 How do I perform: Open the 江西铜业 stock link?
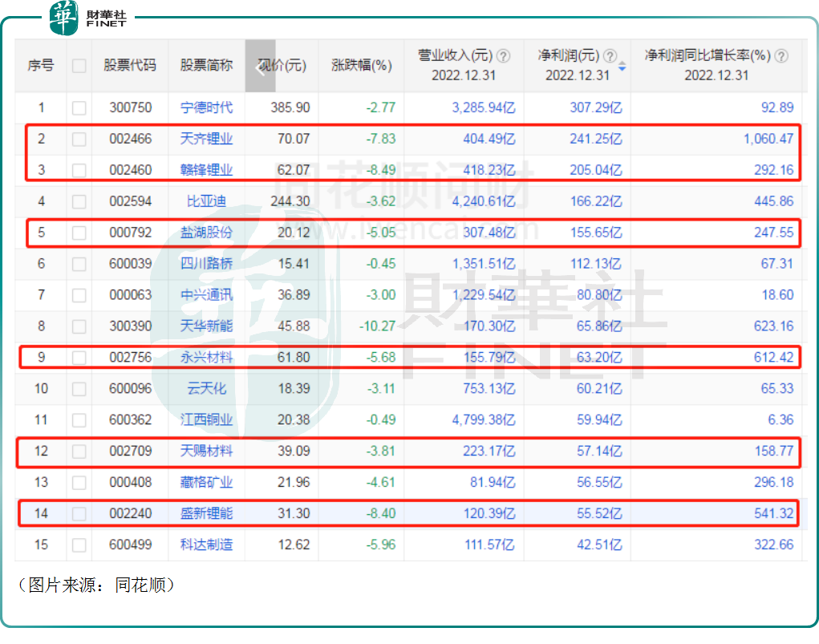click(x=206, y=420)
